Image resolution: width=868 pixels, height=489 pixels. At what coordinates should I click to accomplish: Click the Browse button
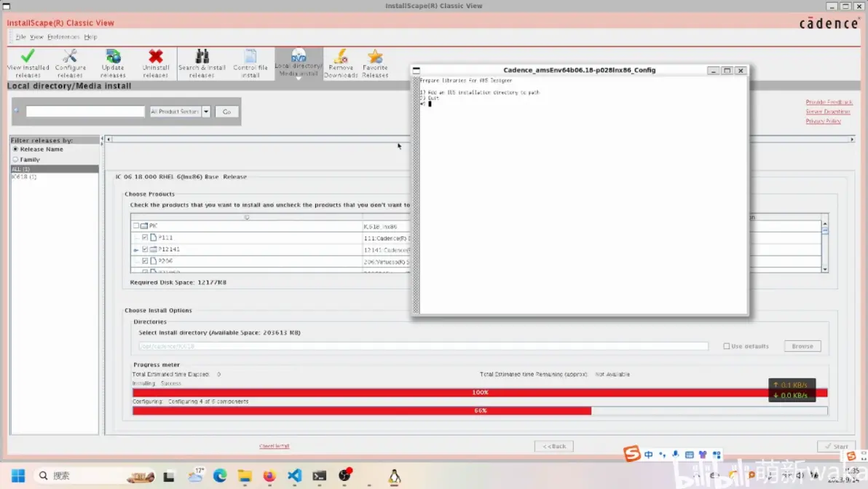tap(802, 346)
